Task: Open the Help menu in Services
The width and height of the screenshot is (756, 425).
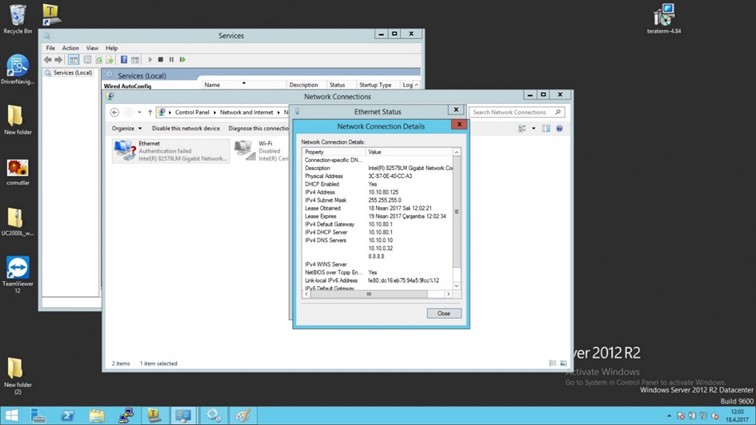Action: tap(111, 48)
